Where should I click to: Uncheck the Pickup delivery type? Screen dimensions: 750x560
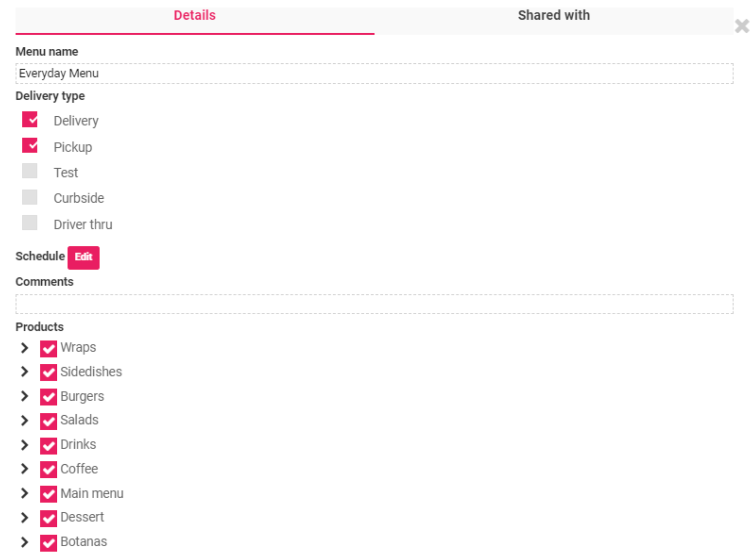[x=30, y=145]
